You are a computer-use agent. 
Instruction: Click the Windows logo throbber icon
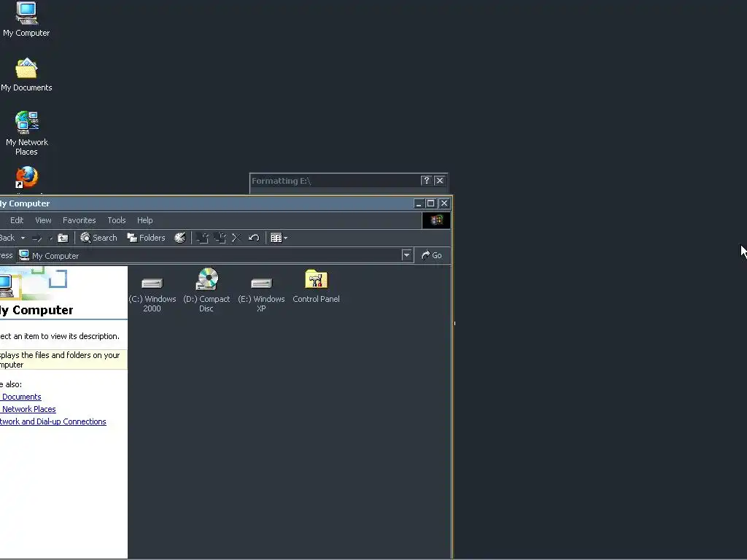(436, 220)
